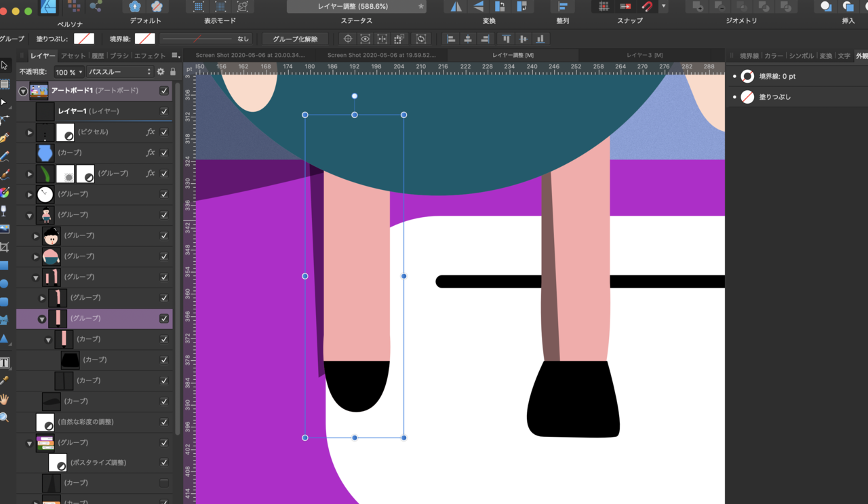The width and height of the screenshot is (868, 504).
Task: Select the Zoom magnifier tool
Action: (5, 417)
